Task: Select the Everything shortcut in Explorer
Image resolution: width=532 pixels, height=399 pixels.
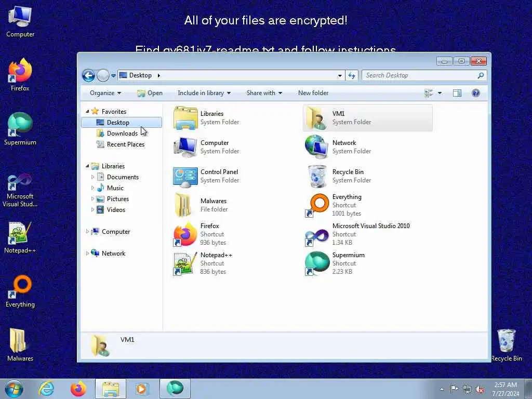Action: 317,205
